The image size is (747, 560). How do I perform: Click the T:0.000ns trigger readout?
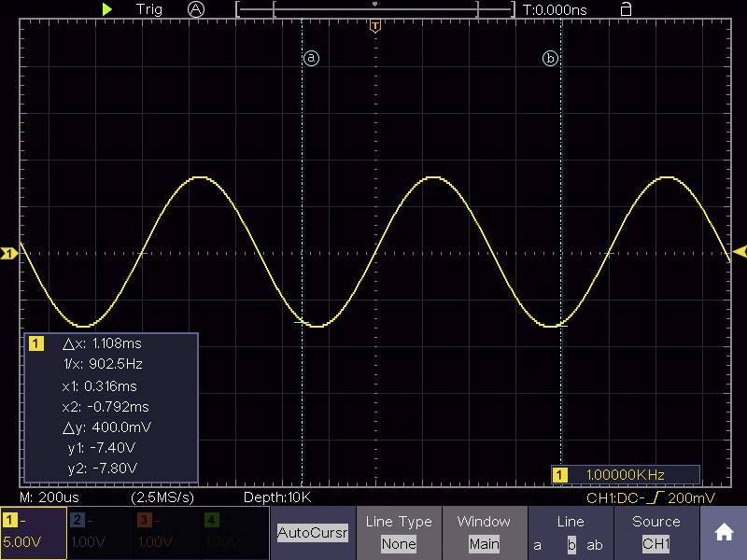pos(554,9)
